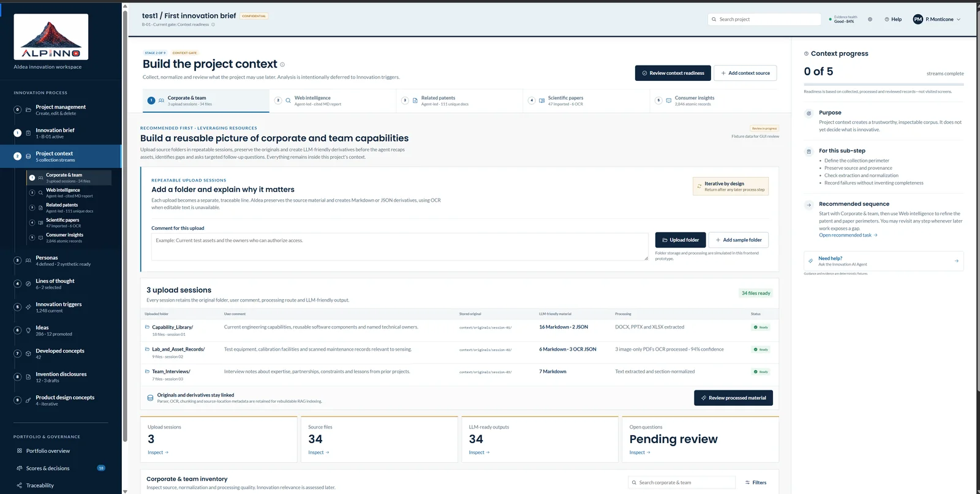Click Review processed material button
The height and width of the screenshot is (494, 980).
click(x=733, y=398)
